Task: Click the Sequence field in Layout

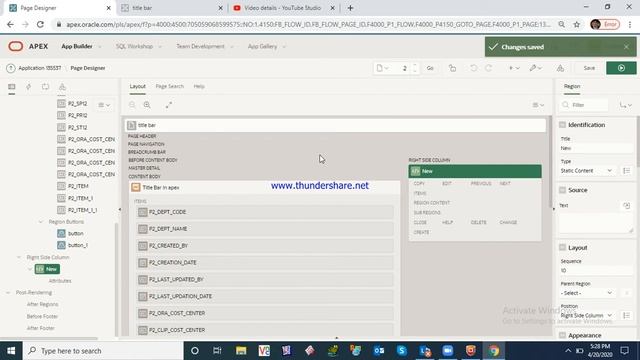Action: 596,270
